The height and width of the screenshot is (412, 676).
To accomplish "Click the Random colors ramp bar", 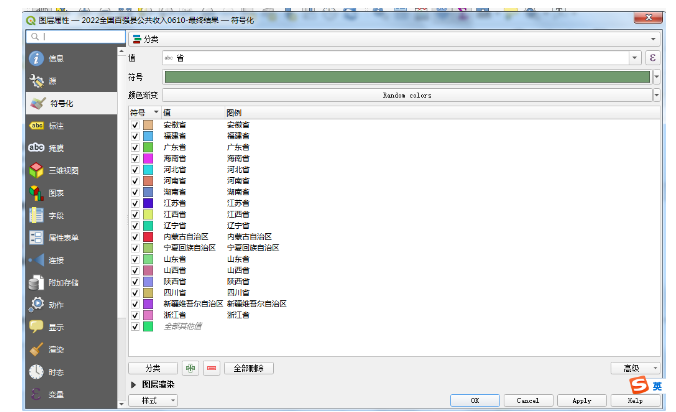I will coord(407,95).
